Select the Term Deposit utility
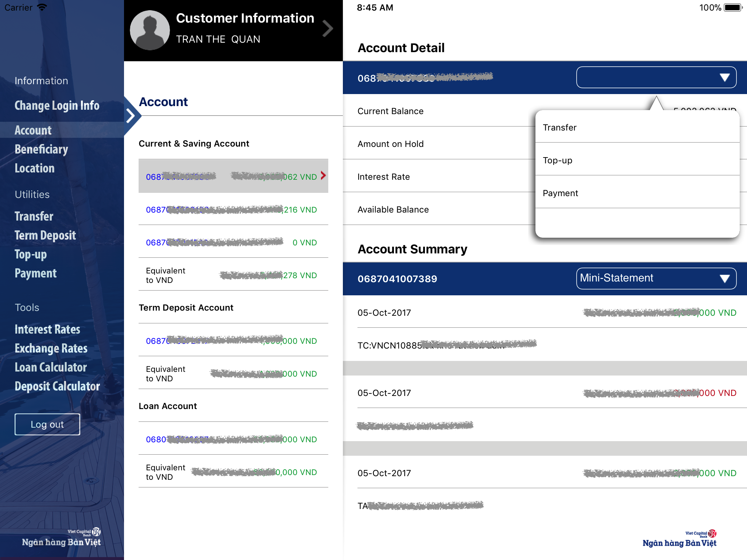Screen dimensions: 747x560 point(45,236)
